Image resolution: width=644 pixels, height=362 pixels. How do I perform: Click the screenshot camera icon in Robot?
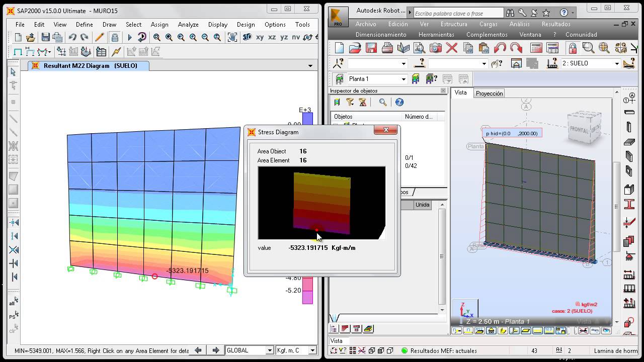(x=436, y=48)
